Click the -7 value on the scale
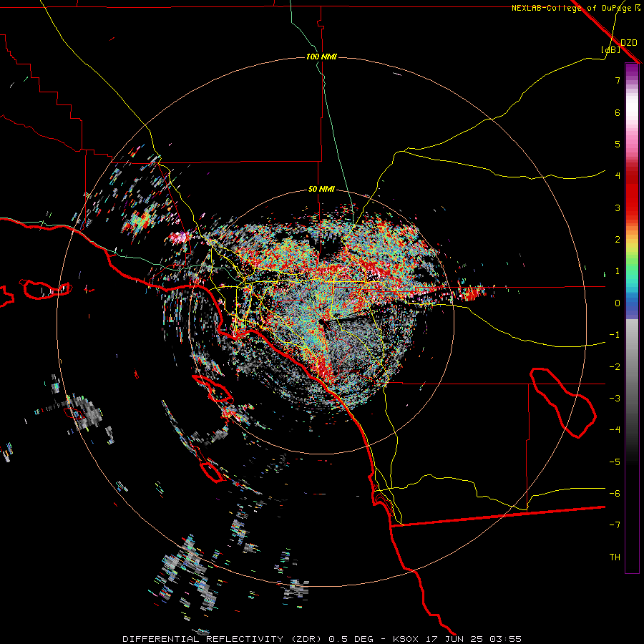The image size is (644, 644). click(x=615, y=525)
